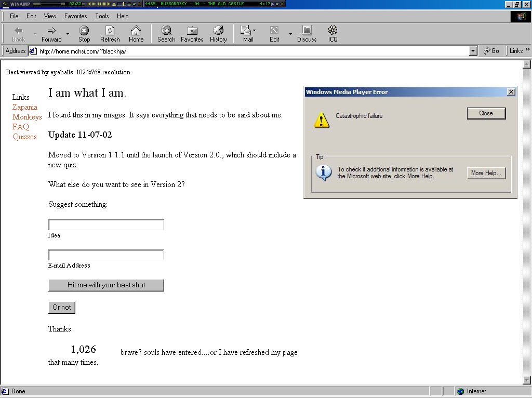Click the Idea text field
Image resolution: width=532 pixels, height=398 pixels.
tap(106, 225)
